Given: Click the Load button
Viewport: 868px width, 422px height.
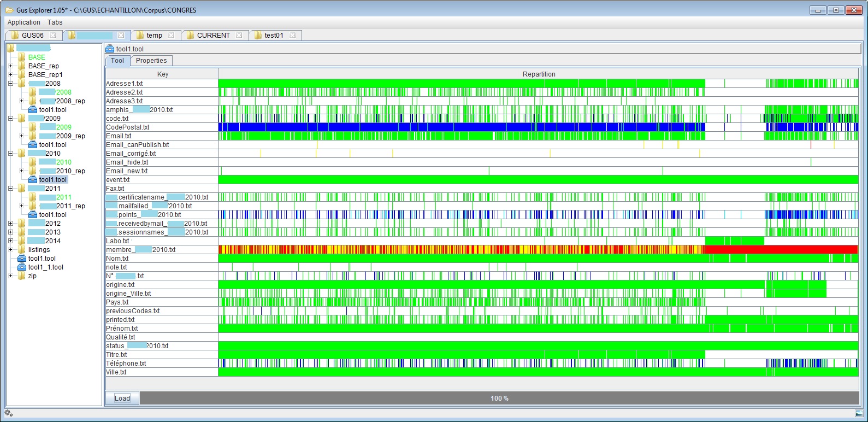Looking at the screenshot, I should tap(122, 398).
